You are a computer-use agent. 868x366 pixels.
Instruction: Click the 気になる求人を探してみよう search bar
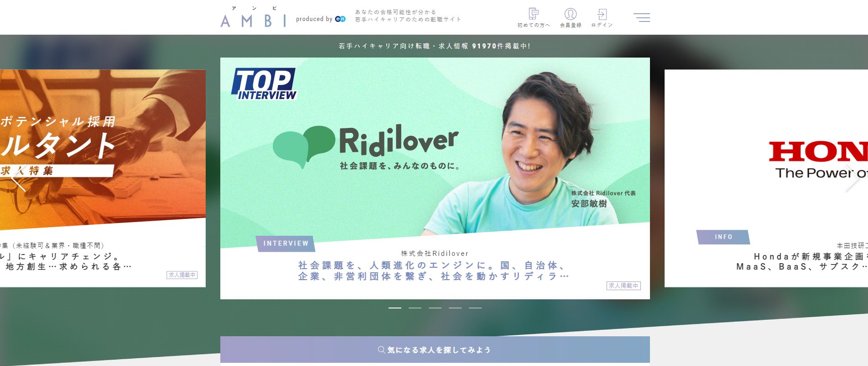[x=435, y=350]
